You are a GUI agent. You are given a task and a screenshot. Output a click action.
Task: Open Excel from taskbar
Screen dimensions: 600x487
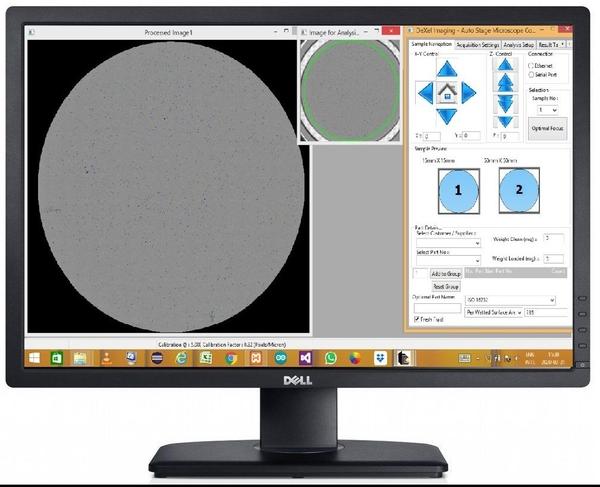click(206, 358)
